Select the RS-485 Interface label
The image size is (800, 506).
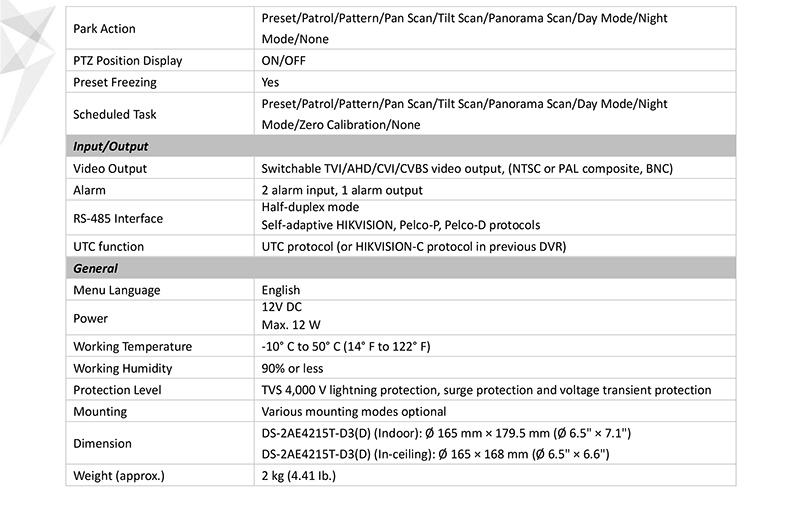coord(118,218)
